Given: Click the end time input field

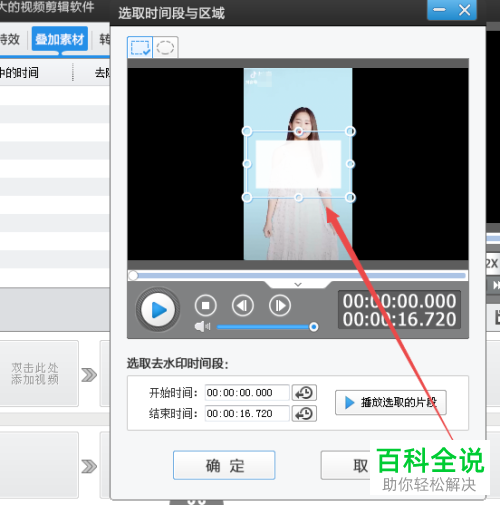Looking at the screenshot, I should click(x=247, y=414).
